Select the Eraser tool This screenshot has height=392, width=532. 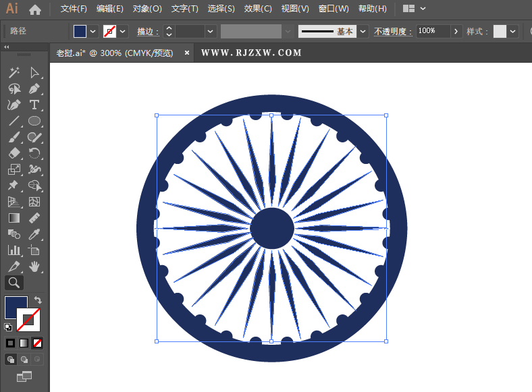coord(14,154)
